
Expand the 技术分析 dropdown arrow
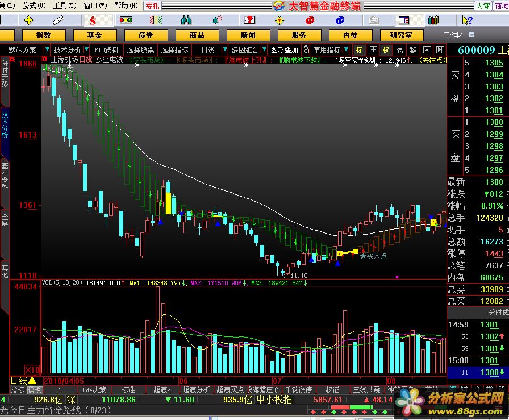86,49
